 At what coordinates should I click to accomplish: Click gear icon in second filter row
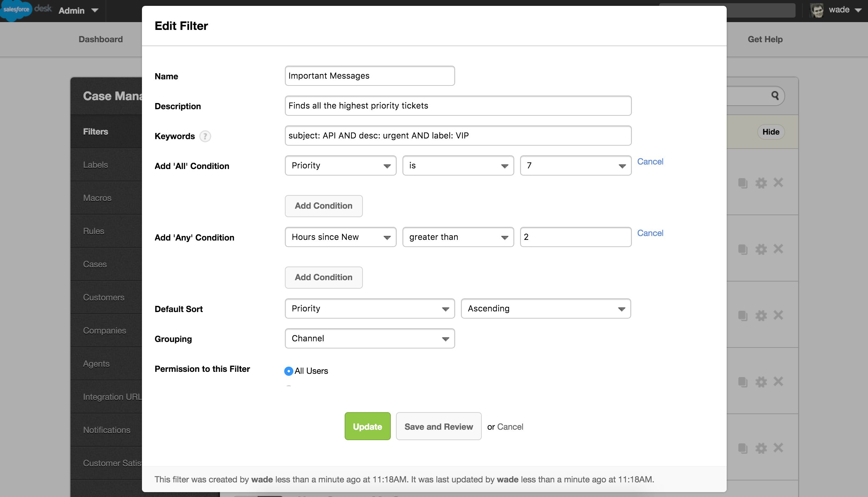click(761, 249)
